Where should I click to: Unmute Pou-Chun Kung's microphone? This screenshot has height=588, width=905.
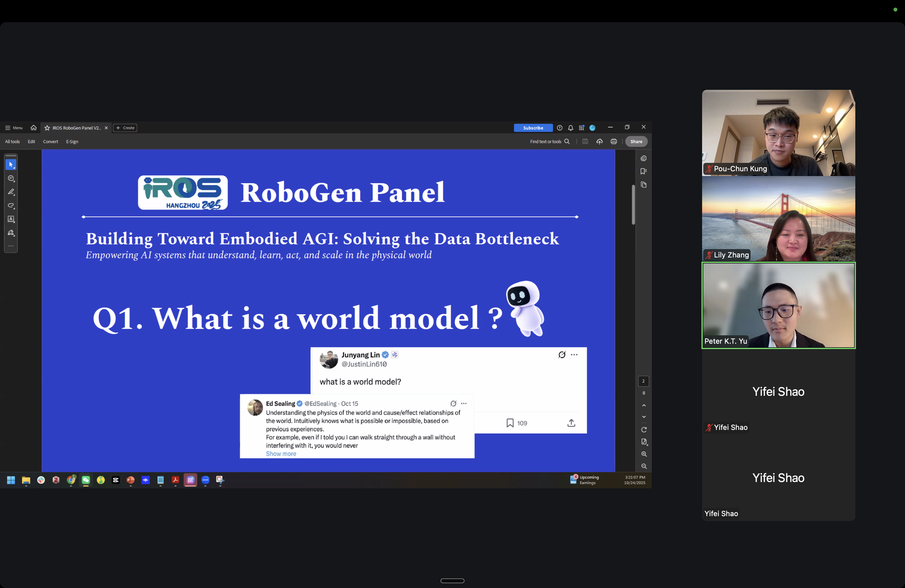click(709, 169)
